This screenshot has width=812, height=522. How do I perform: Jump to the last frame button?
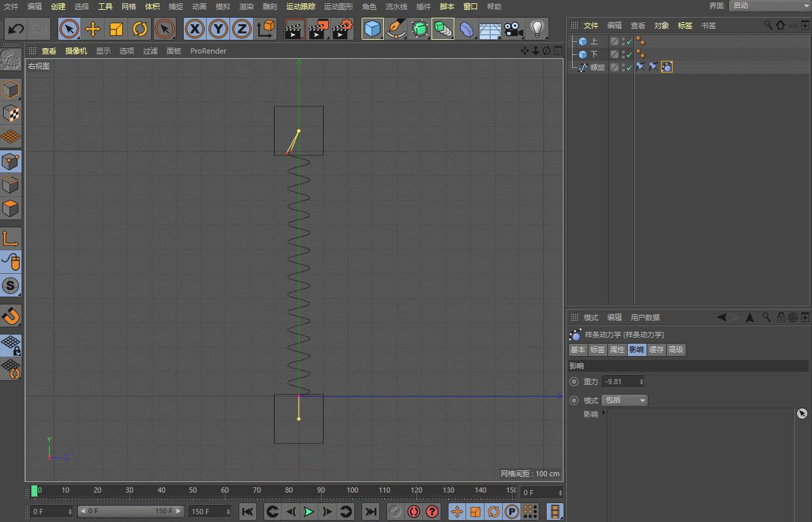[371, 512]
